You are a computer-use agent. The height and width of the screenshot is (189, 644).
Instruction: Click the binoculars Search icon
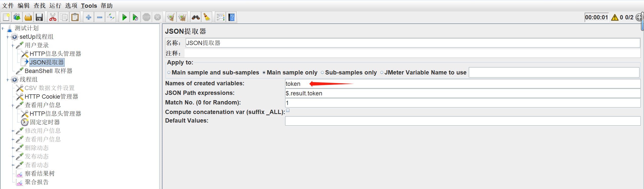196,17
